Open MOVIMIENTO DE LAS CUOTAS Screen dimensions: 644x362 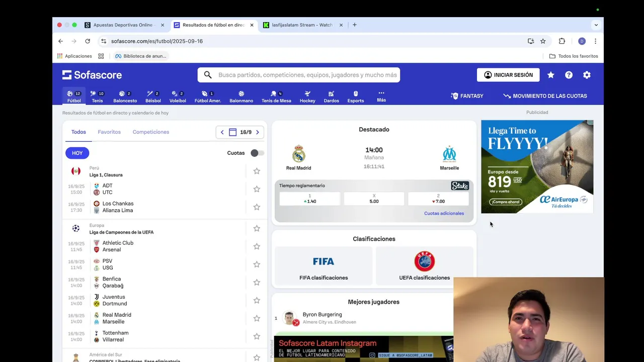tap(545, 96)
